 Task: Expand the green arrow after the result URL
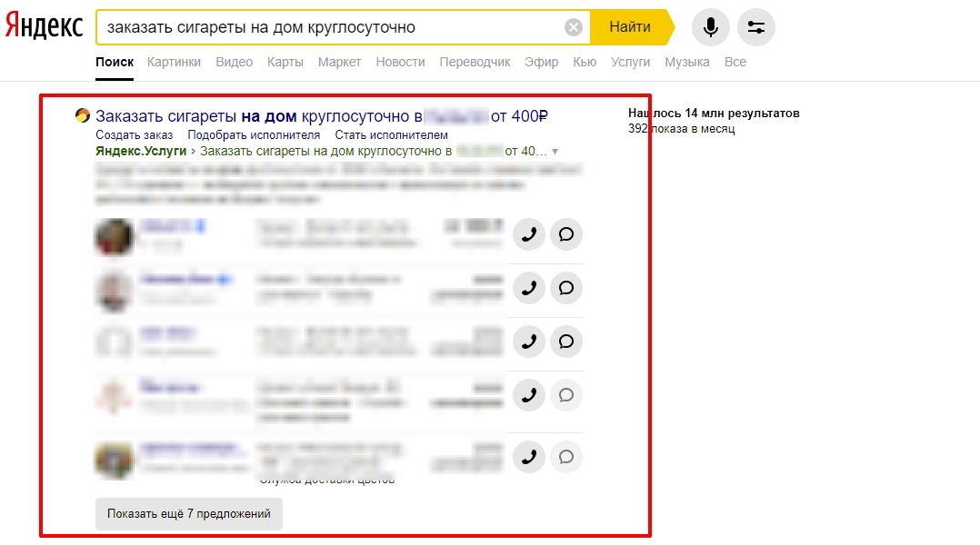click(555, 152)
